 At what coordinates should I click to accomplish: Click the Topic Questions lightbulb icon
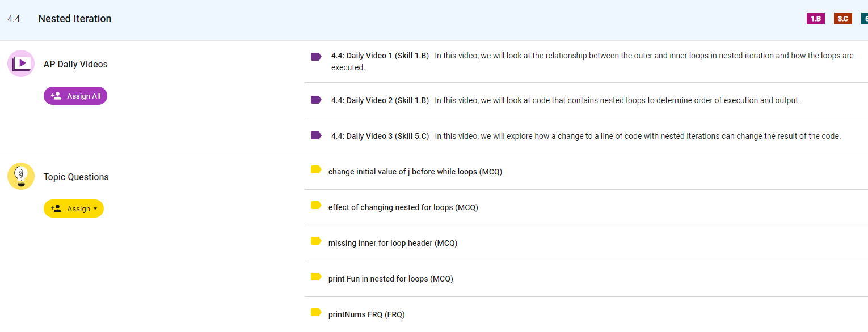pos(21,176)
